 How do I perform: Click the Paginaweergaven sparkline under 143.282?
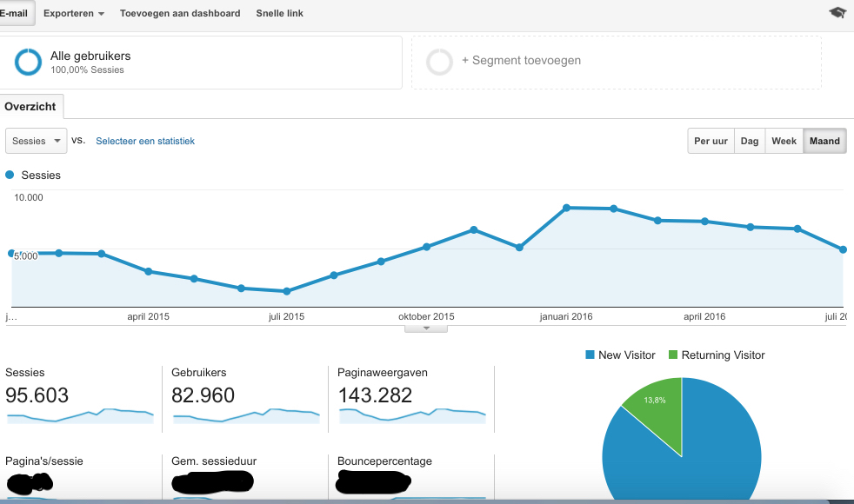coord(412,416)
